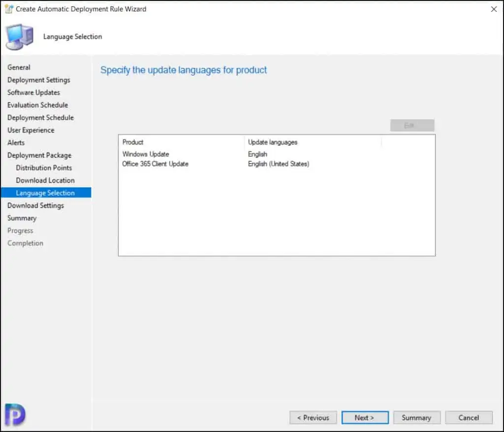The image size is (504, 432).
Task: Select Office 365 Client Update row
Action: click(x=155, y=164)
